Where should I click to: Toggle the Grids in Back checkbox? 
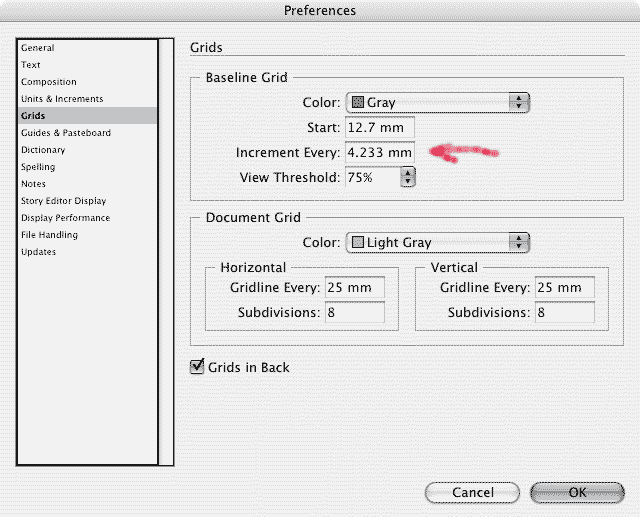[197, 367]
